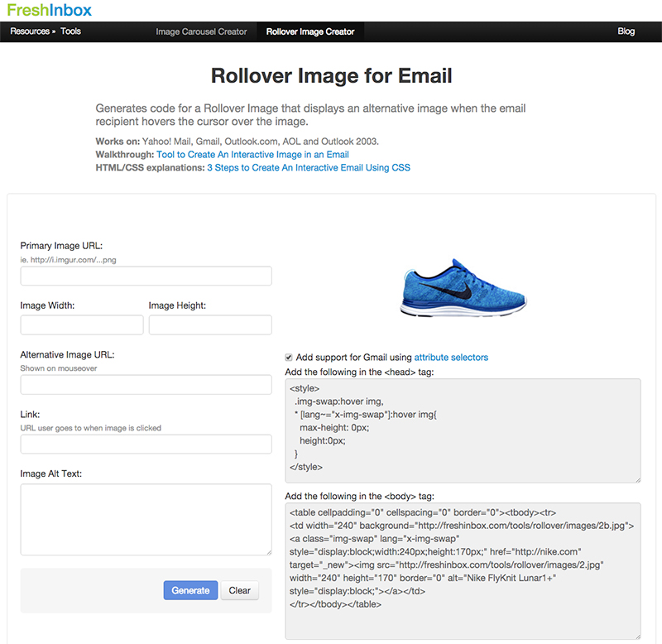The height and width of the screenshot is (644, 662).
Task: Click the body code textarea resize handle
Action: [x=637, y=637]
